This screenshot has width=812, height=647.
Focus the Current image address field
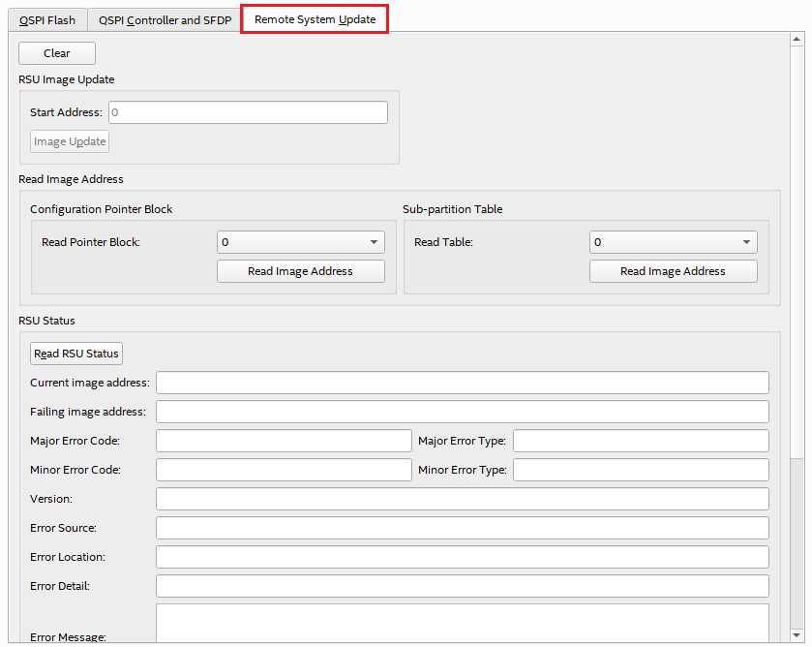(462, 383)
